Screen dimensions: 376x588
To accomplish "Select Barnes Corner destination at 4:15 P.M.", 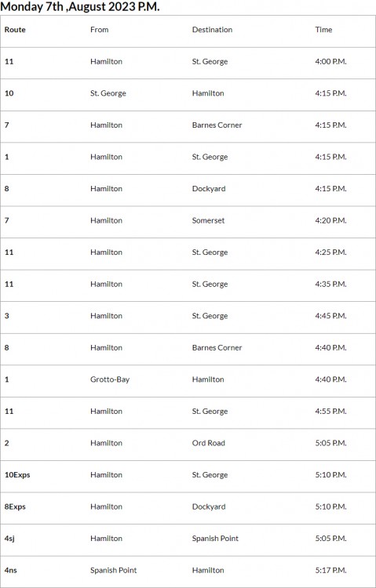I will point(217,125).
